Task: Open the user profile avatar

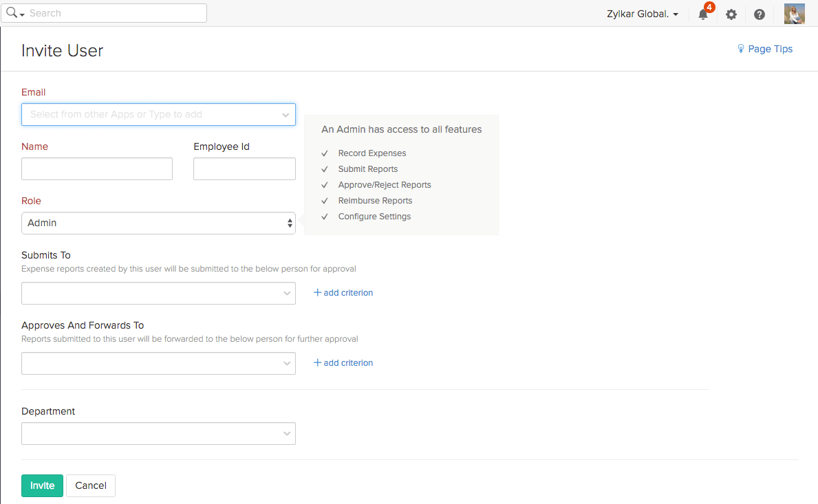Action: pos(794,14)
